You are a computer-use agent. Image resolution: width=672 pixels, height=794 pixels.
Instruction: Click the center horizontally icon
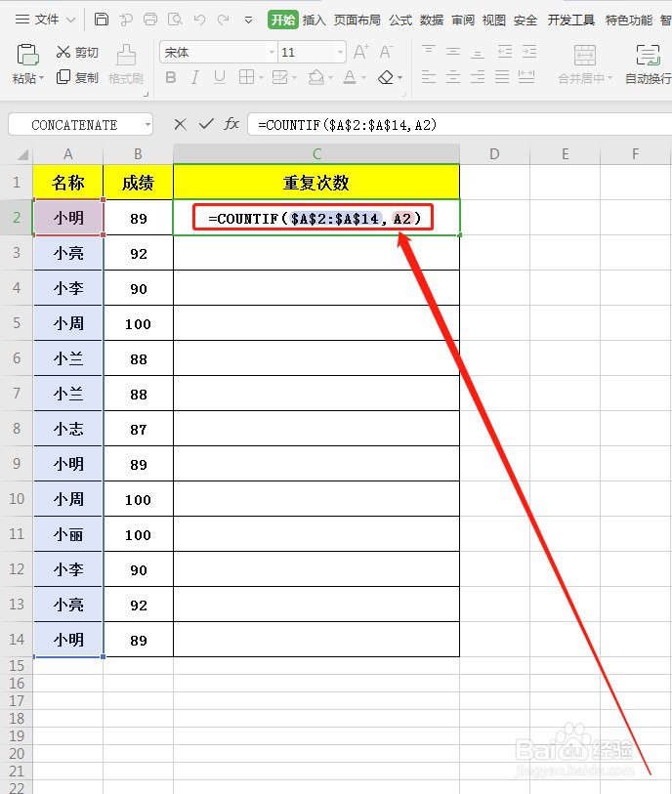[x=453, y=77]
